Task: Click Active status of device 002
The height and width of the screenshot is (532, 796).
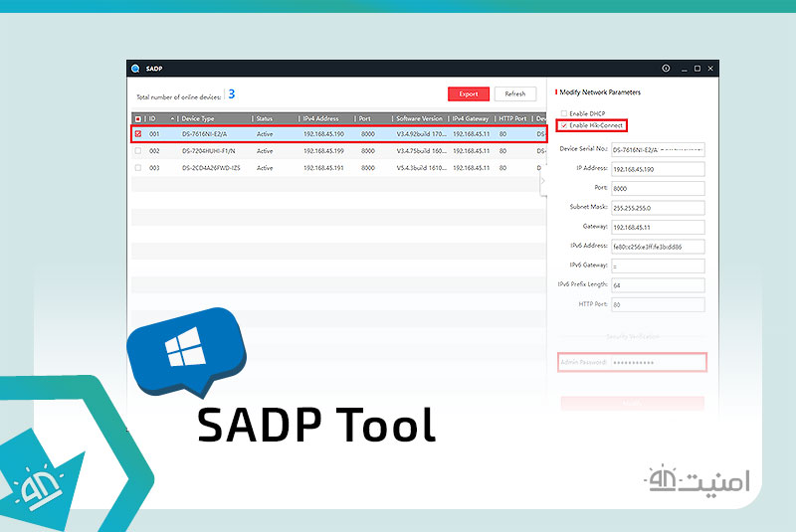Action: pos(265,150)
